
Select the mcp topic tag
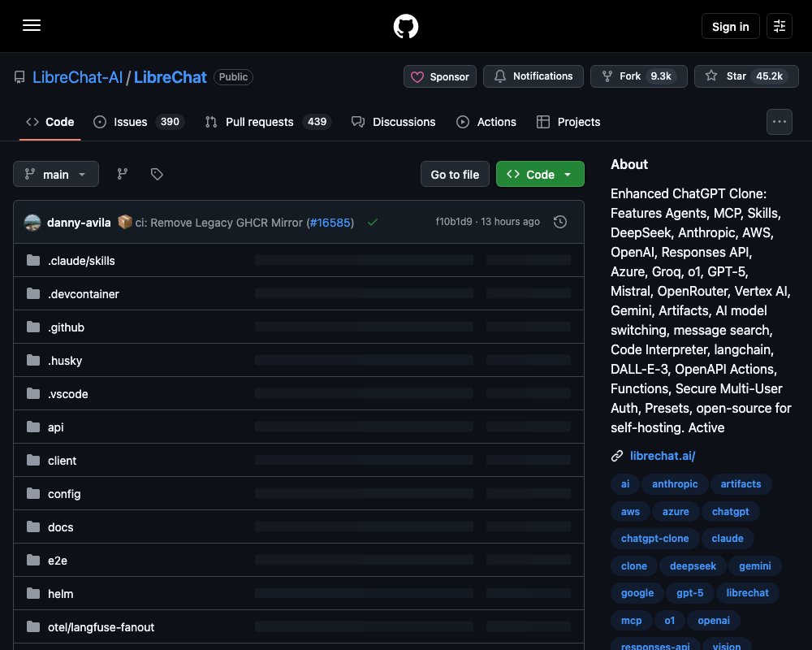(x=631, y=621)
